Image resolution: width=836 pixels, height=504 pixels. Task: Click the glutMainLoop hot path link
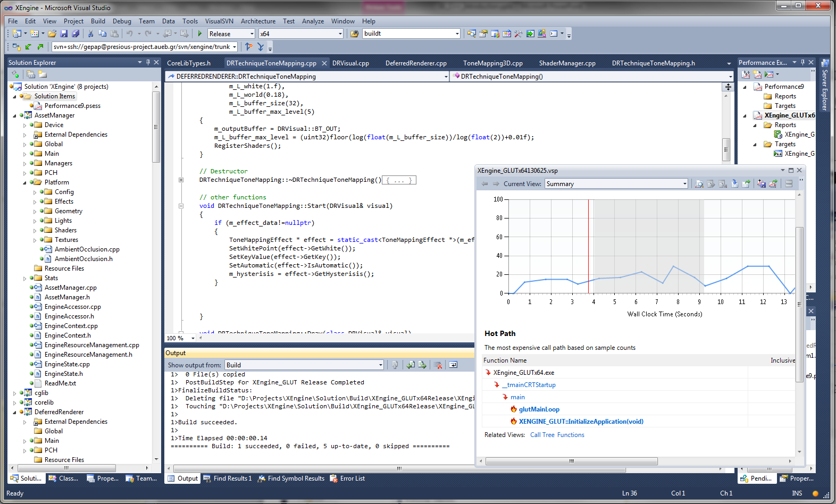(539, 409)
